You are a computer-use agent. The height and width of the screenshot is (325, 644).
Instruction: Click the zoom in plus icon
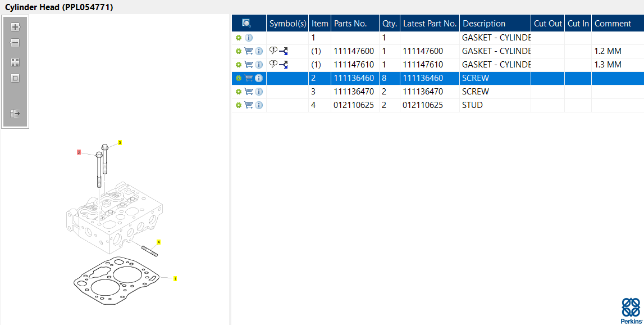click(x=15, y=27)
